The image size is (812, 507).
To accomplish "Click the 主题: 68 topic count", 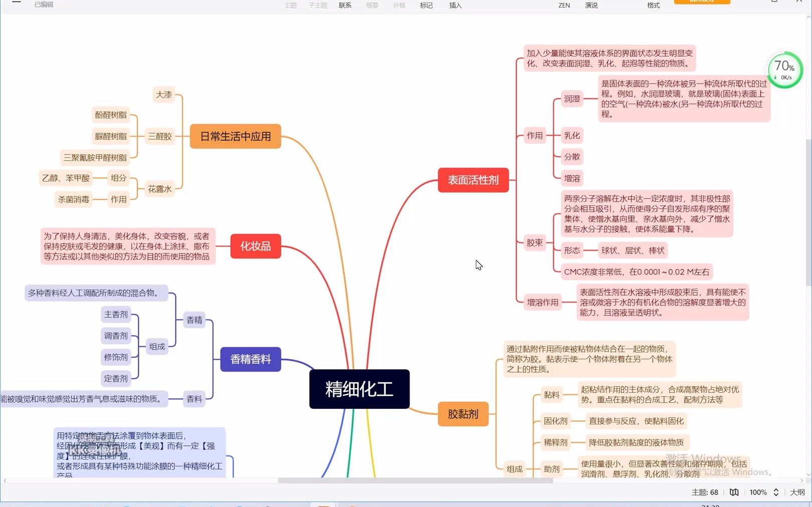I will pyautogui.click(x=705, y=492).
